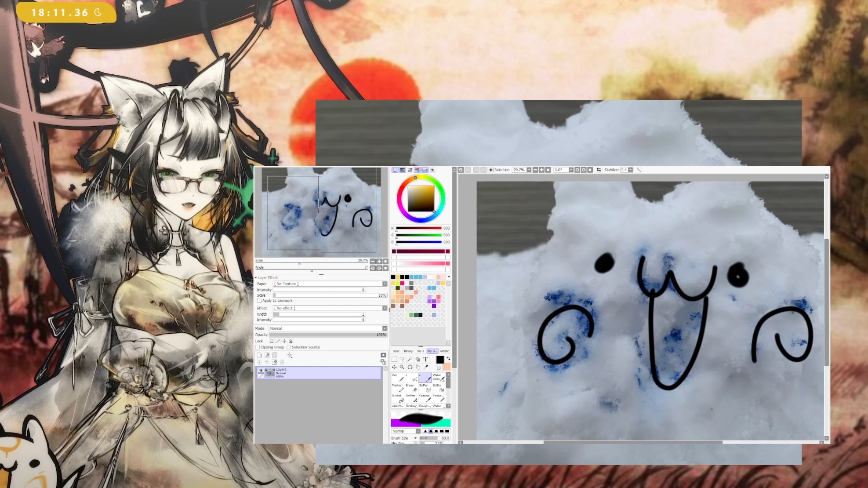
Task: Select the Selection Source radio button
Action: coord(289,347)
